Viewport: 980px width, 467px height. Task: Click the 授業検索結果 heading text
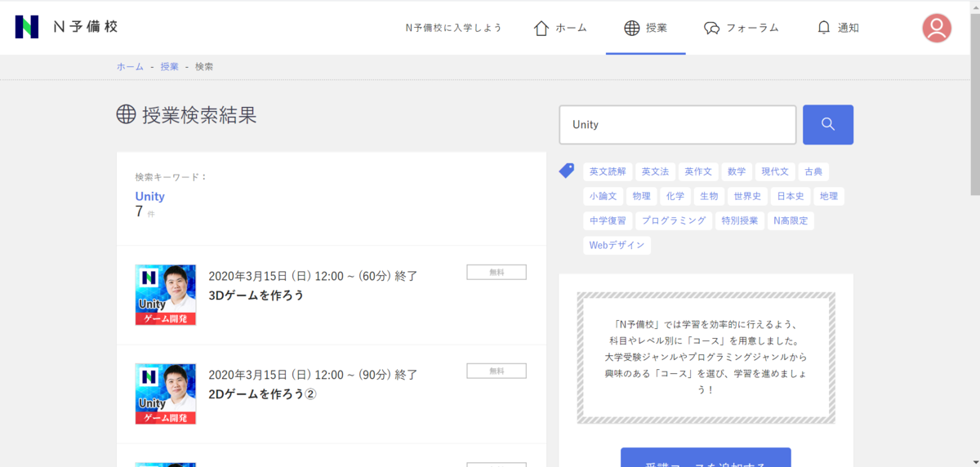(199, 115)
